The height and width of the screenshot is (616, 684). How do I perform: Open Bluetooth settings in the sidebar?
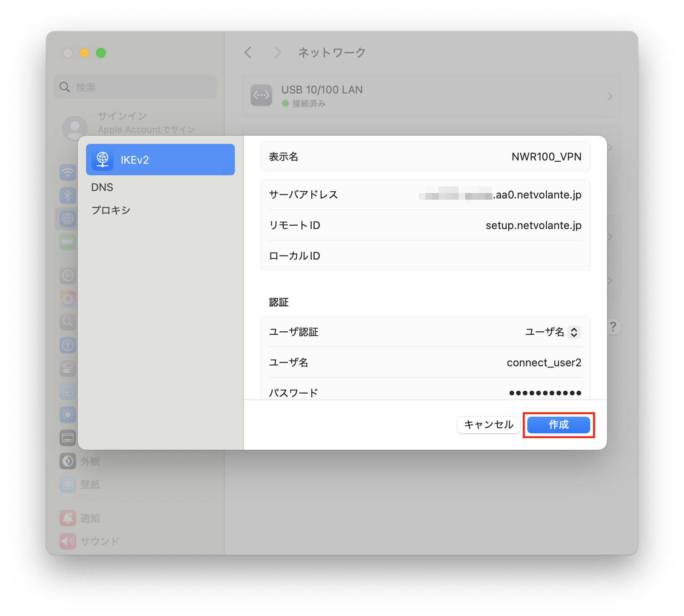pos(67,196)
